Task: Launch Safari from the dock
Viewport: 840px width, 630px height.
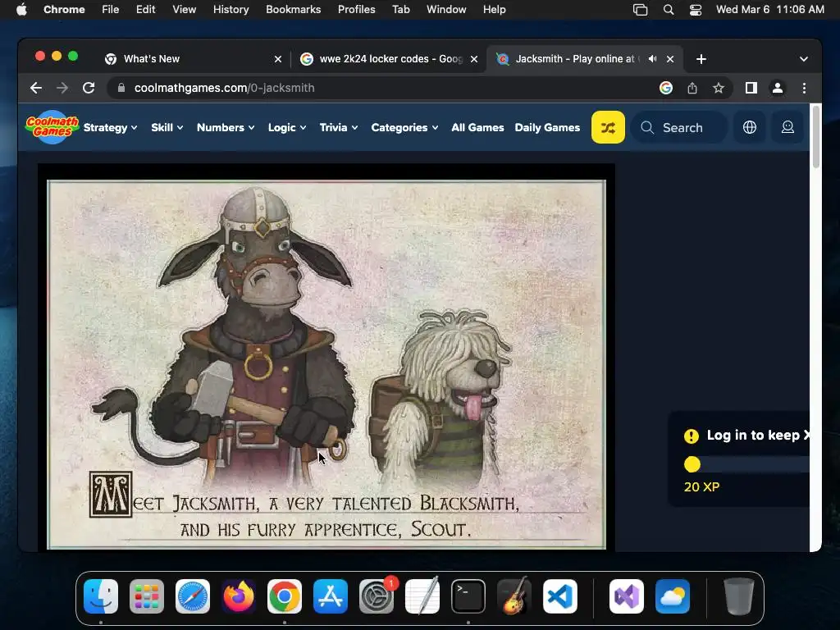Action: coord(193,596)
